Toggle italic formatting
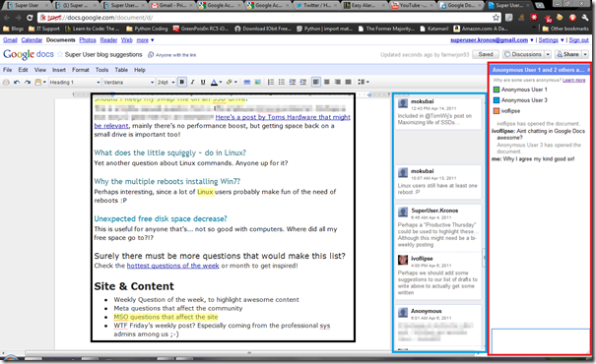This screenshot has height=364, width=596. tap(192, 82)
